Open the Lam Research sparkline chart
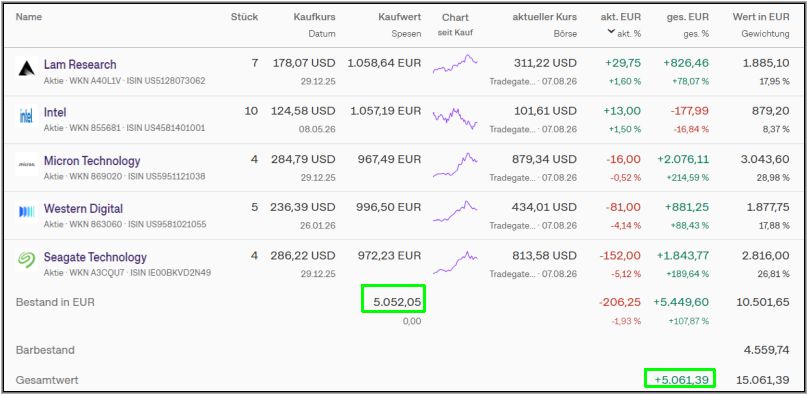Screen dimensions: 808x395 [x=455, y=64]
